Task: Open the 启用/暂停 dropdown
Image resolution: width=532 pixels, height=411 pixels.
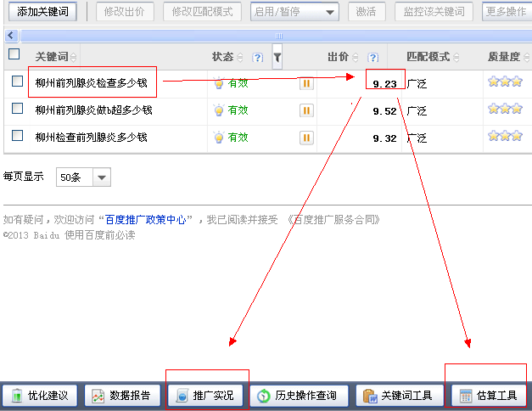Action: (294, 12)
